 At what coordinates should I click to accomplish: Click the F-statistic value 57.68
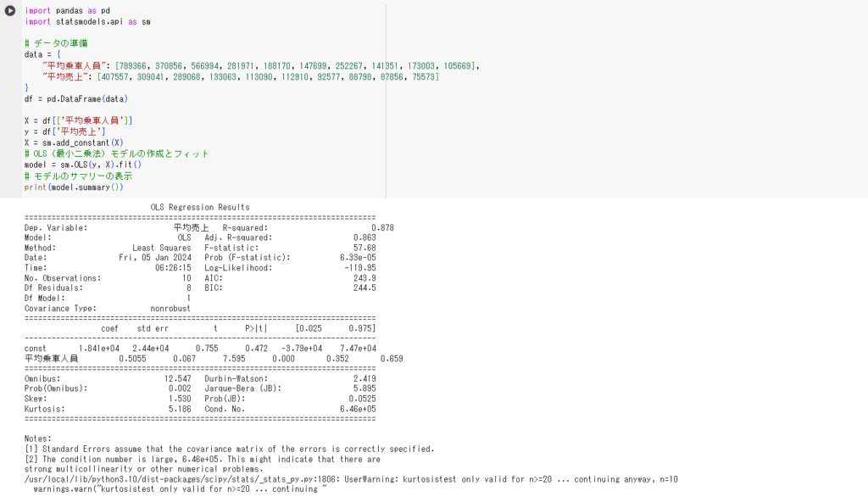[x=363, y=247]
